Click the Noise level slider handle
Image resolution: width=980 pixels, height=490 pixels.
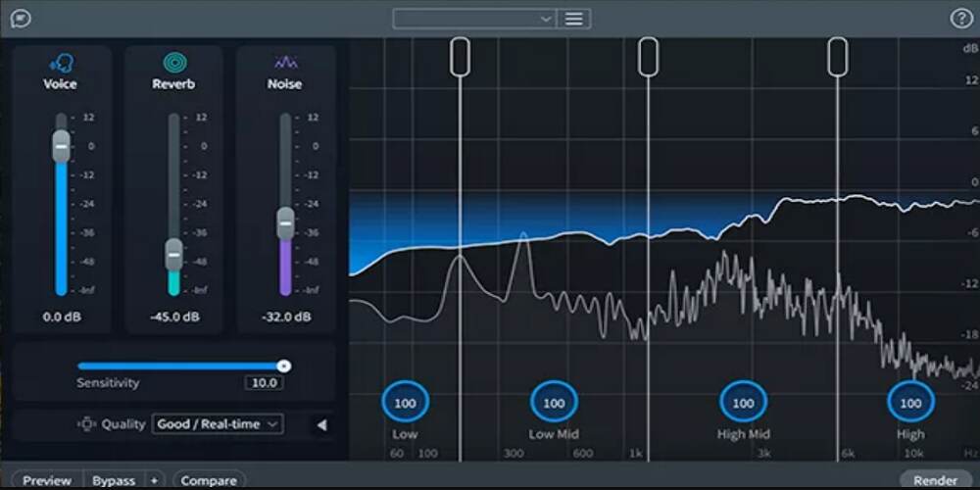(285, 223)
